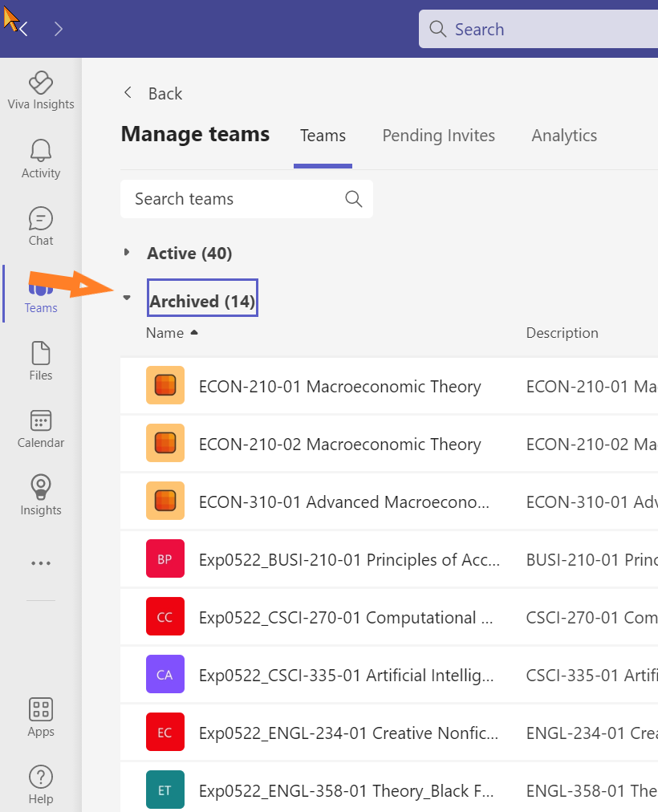
Task: Open the Apps store icon
Action: pos(41,717)
